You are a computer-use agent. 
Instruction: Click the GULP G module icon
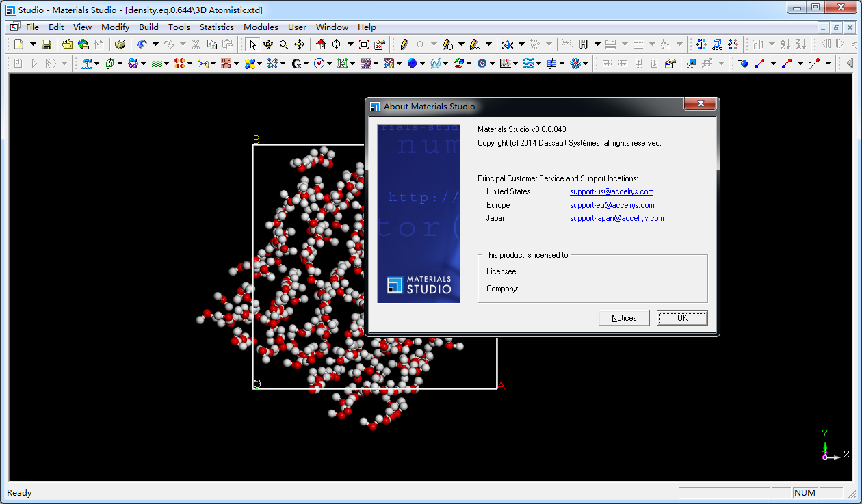(x=296, y=63)
